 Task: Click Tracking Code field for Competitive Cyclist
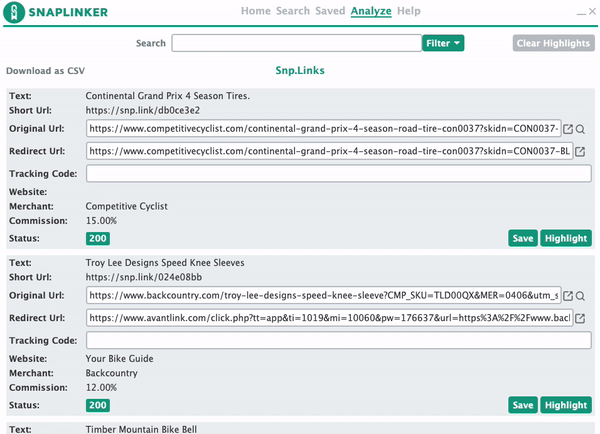tap(339, 173)
